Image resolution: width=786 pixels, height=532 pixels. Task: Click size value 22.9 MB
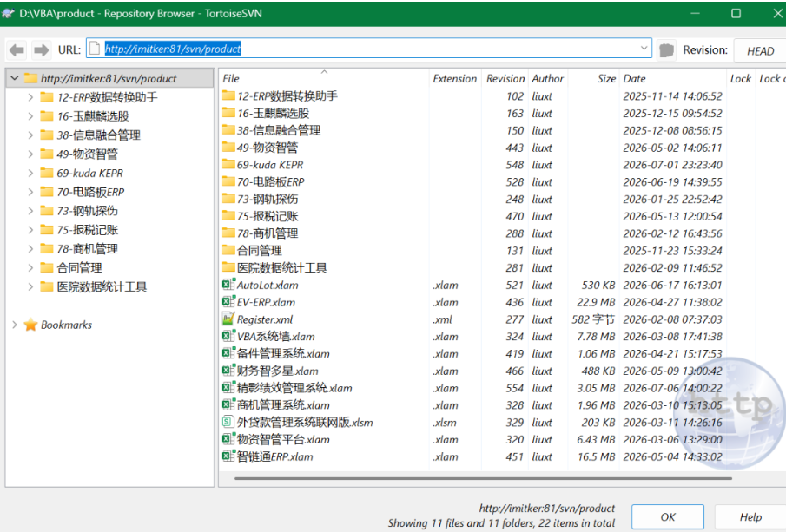(596, 302)
